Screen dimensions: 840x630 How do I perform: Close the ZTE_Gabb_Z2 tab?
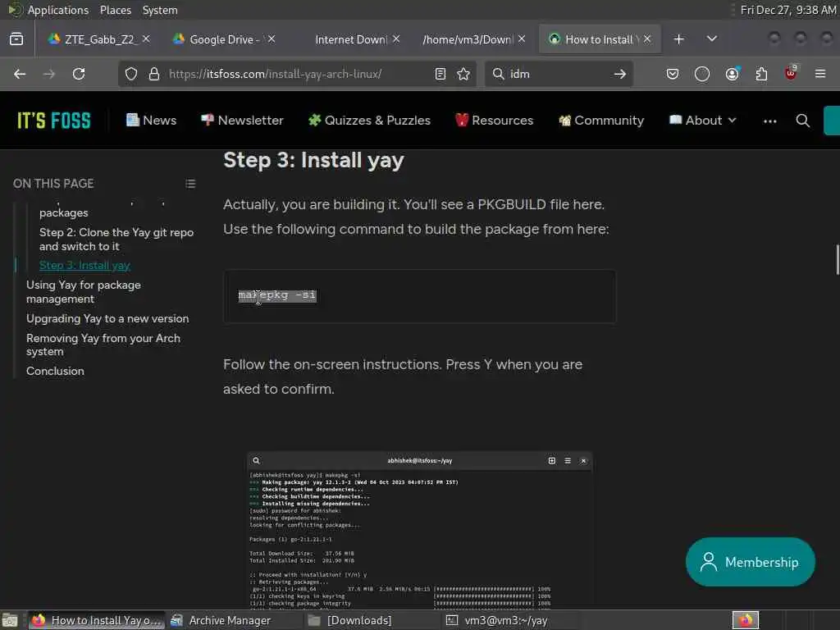pyautogui.click(x=146, y=39)
